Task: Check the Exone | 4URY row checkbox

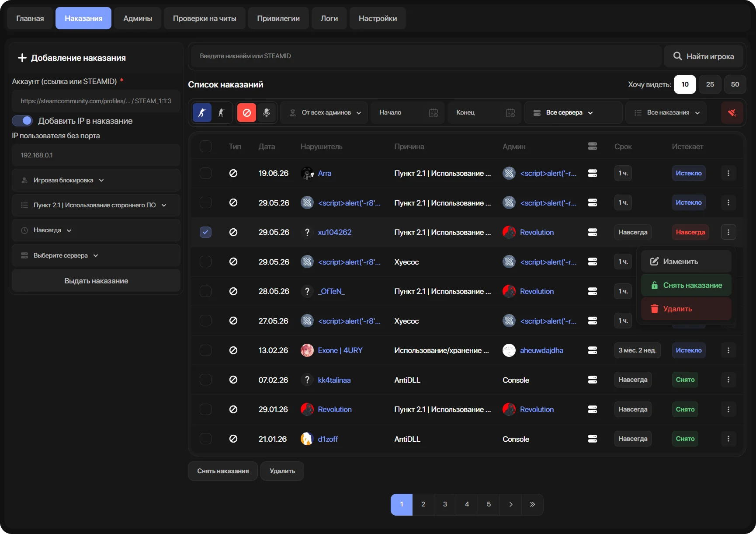Action: click(x=205, y=350)
